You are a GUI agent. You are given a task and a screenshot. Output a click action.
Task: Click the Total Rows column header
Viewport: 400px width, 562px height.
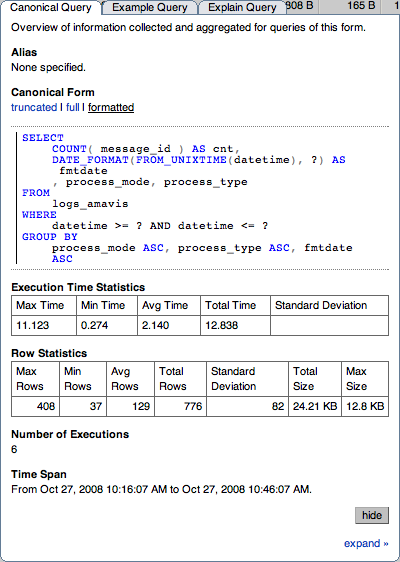180,379
